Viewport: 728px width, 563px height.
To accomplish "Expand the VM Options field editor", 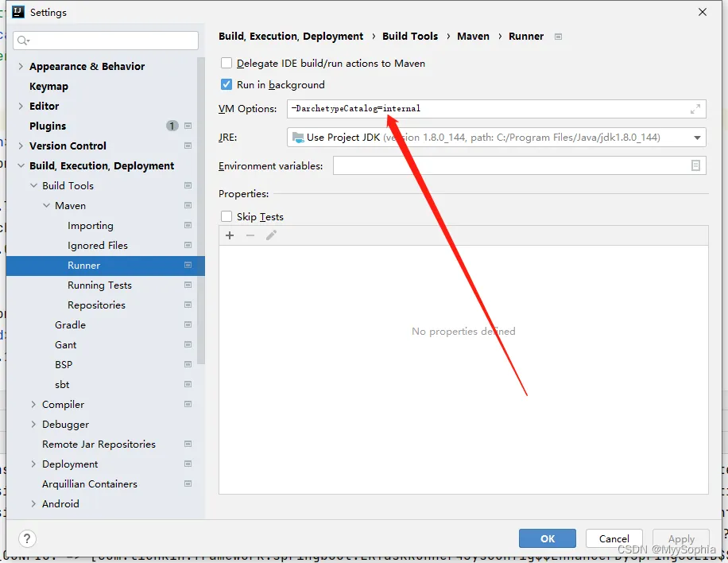I will pyautogui.click(x=695, y=109).
